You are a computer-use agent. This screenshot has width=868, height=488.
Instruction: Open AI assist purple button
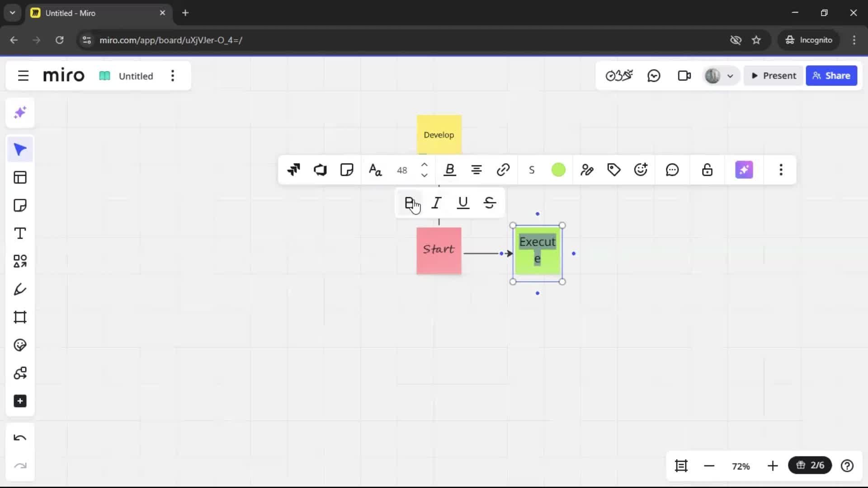tap(744, 170)
